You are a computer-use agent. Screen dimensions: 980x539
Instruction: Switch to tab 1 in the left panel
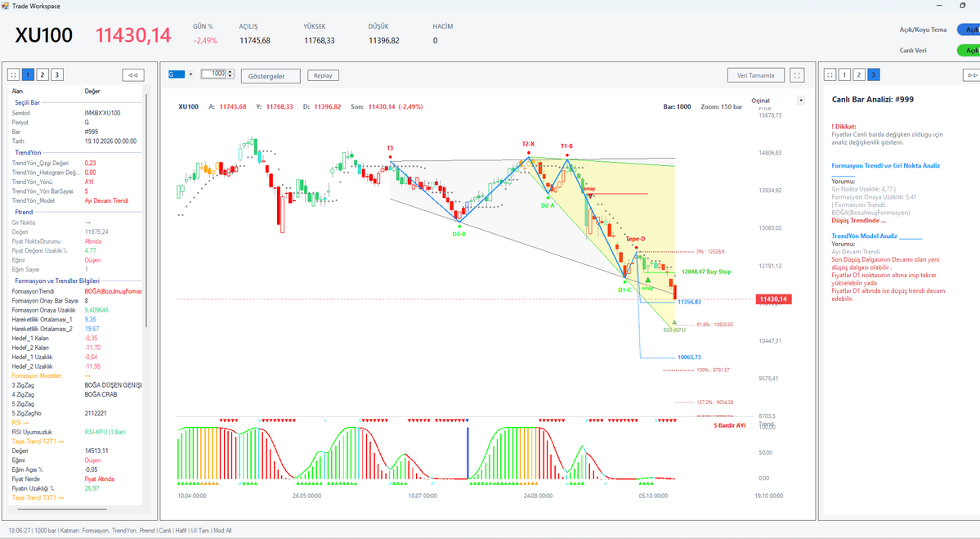pos(28,75)
